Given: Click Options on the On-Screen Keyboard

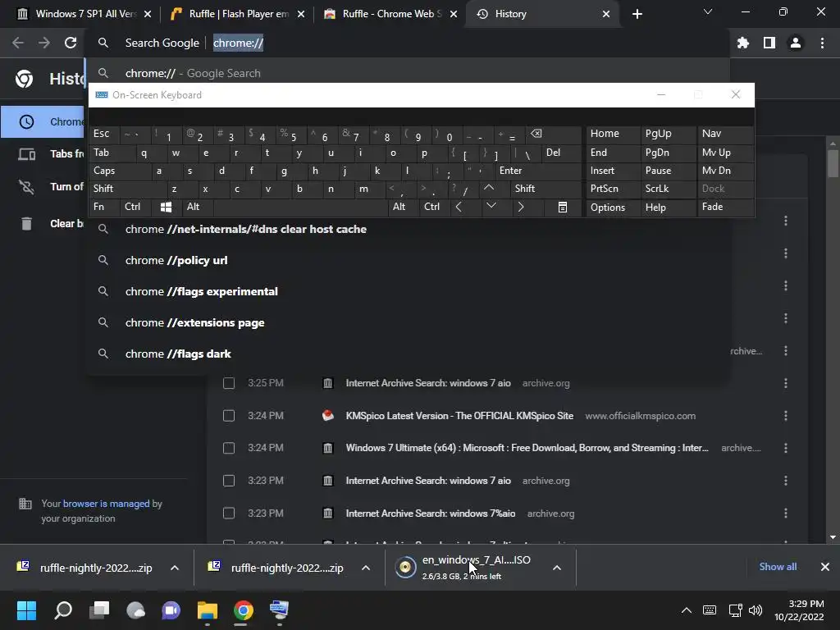Looking at the screenshot, I should (613, 208).
